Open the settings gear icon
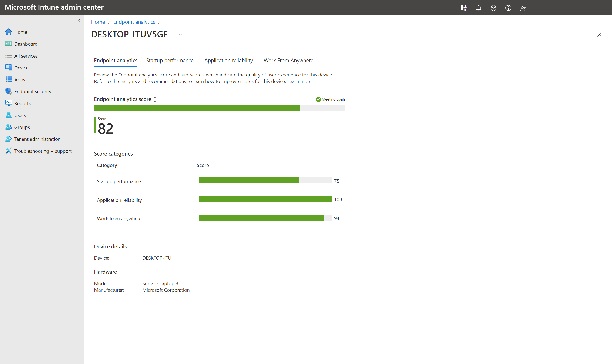This screenshot has height=364, width=612. [494, 8]
